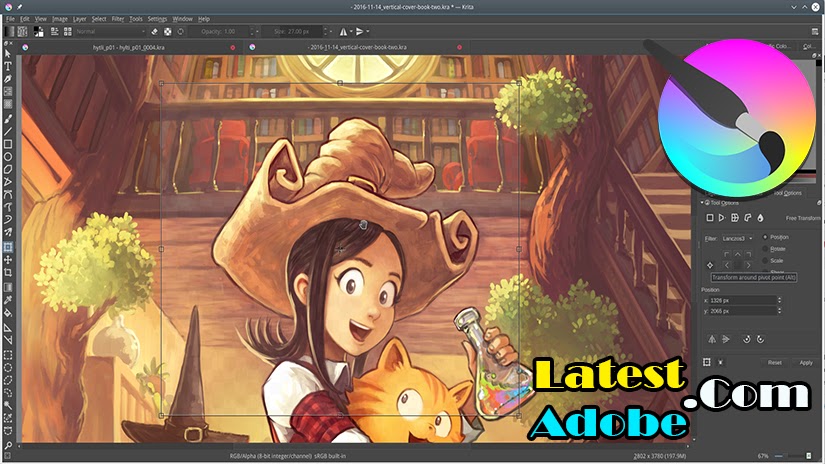Collapse the Tool Options docker header
825x464 pixels.
[x=702, y=203]
